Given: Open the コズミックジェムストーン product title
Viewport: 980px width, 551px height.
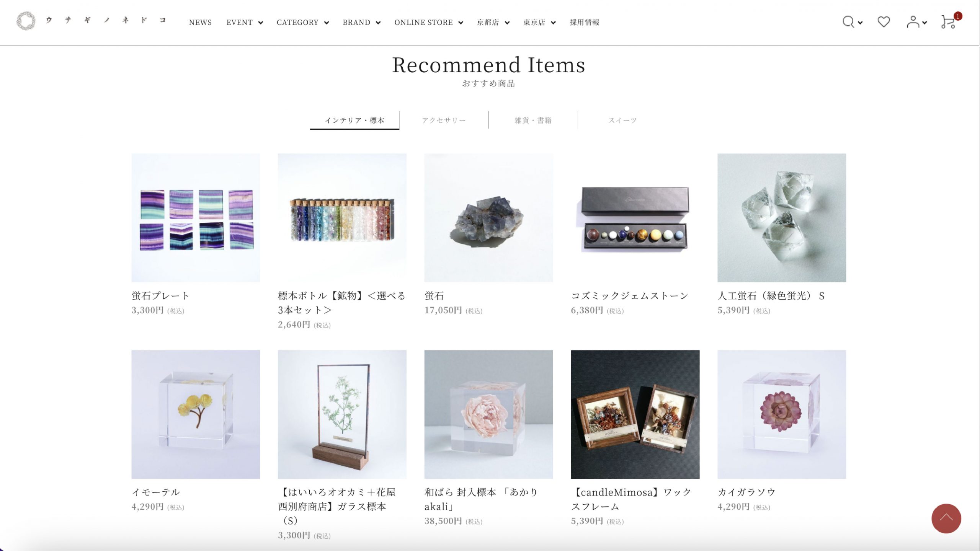Looking at the screenshot, I should pos(630,295).
